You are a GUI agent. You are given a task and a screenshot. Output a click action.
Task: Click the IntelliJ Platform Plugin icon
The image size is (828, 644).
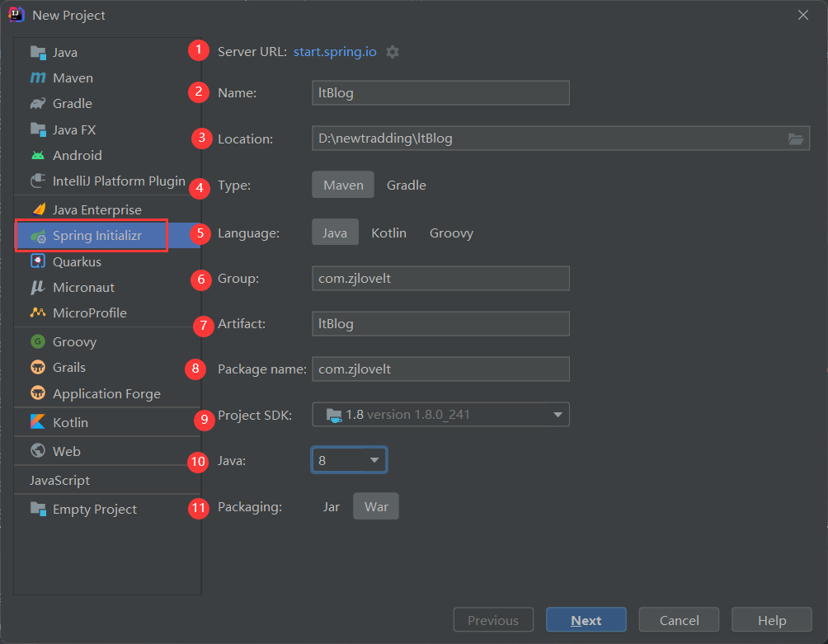pyautogui.click(x=38, y=181)
